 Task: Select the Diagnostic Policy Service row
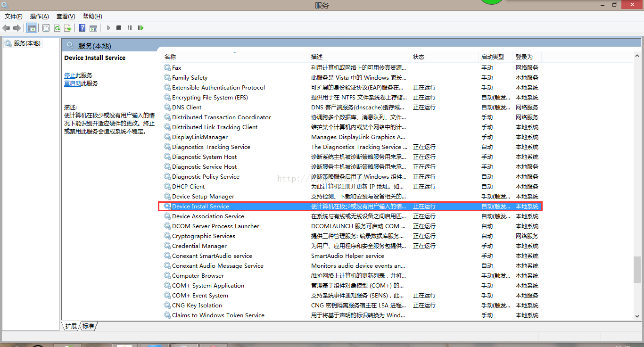click(x=351, y=176)
